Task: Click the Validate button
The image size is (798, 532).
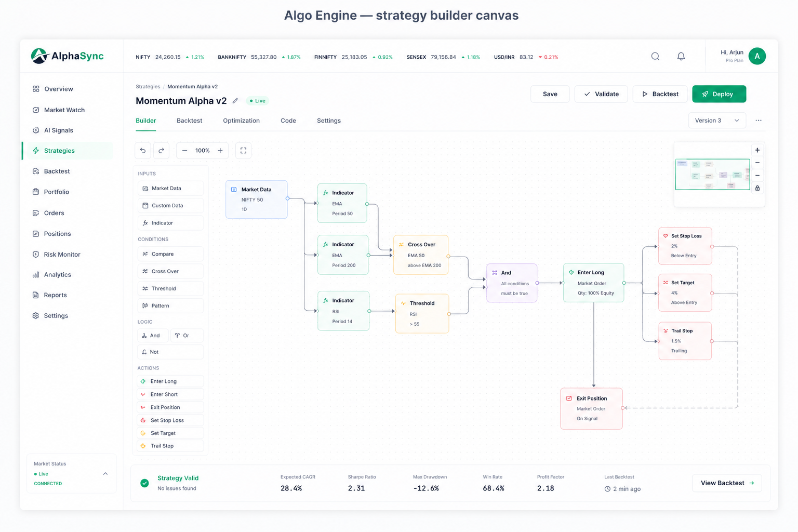Action: click(601, 94)
